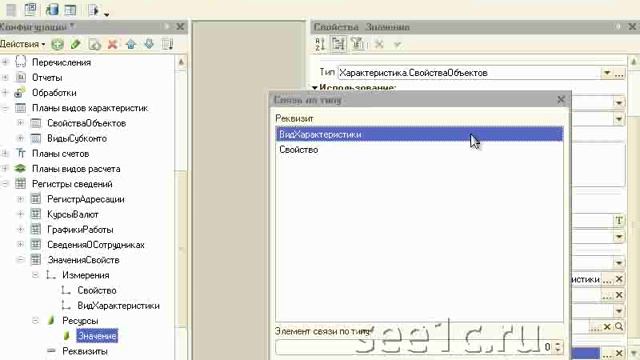This screenshot has width=640, height=360.
Task: Click the T text button in properties panel
Action: click(x=619, y=221)
